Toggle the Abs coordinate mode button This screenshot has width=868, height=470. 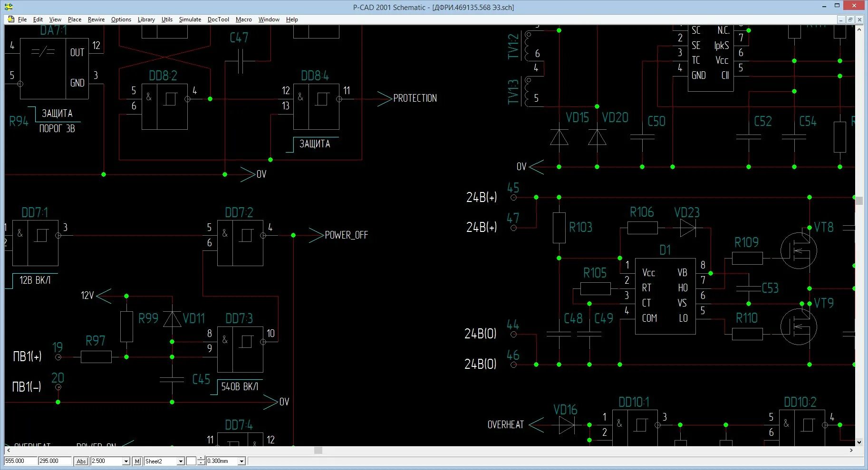(81, 461)
